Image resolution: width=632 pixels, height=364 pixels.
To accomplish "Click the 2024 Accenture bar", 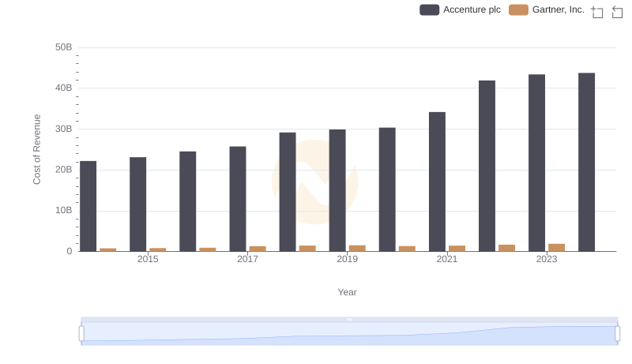I will pyautogui.click(x=586, y=163).
